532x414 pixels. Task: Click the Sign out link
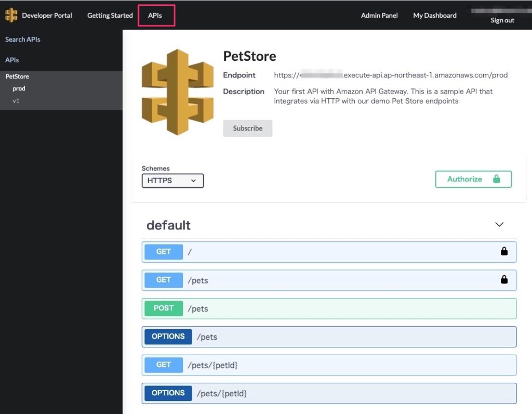[502, 20]
